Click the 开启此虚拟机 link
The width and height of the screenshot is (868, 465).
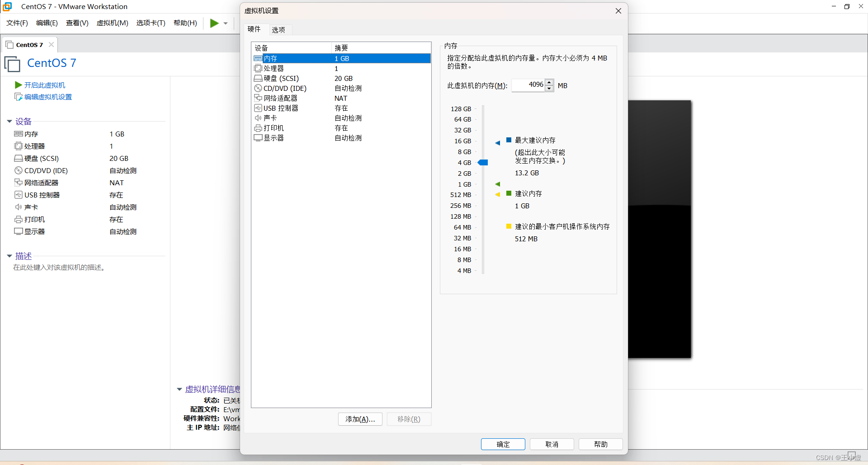[45, 85]
